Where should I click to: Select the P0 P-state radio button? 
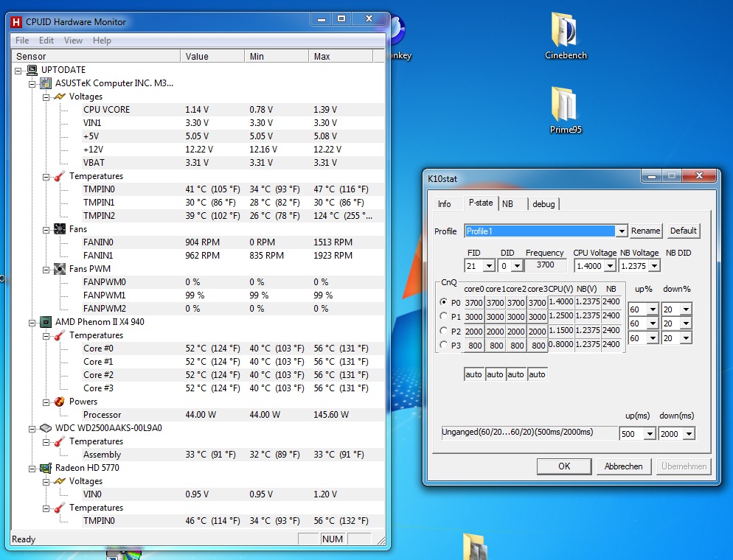coord(444,301)
